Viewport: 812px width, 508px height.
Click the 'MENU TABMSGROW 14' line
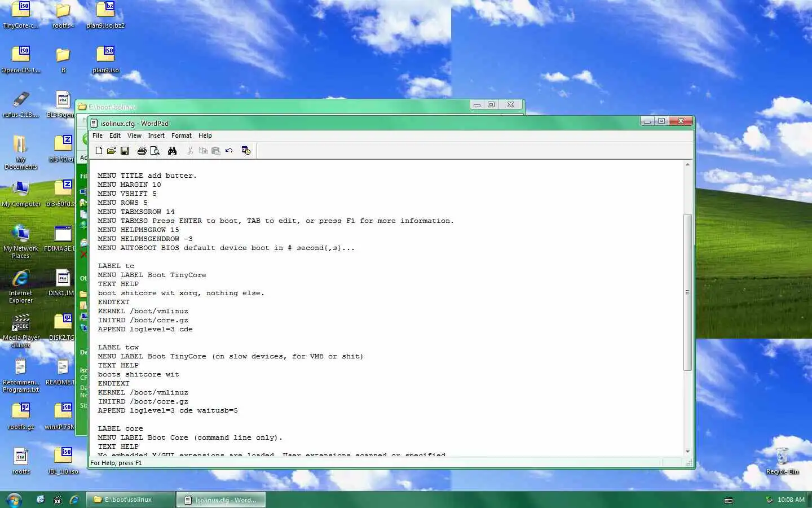click(x=136, y=212)
